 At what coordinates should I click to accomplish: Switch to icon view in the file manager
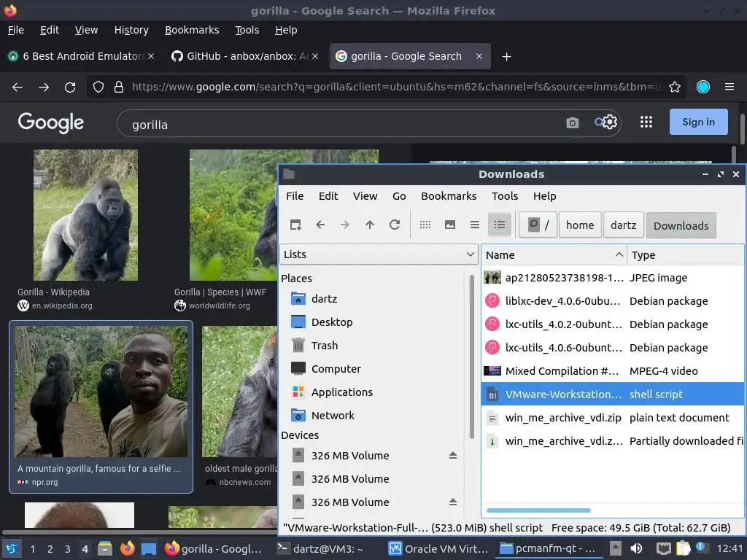(425, 225)
